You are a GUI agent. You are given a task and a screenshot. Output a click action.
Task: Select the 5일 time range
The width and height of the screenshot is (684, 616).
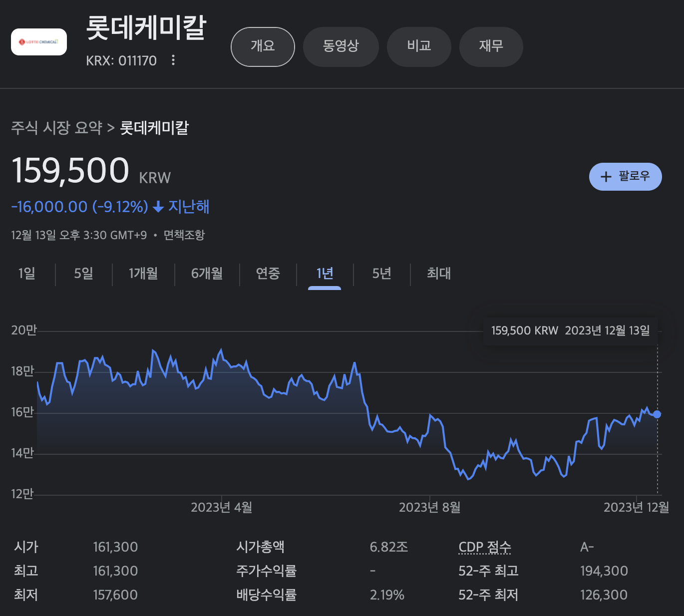(x=84, y=274)
